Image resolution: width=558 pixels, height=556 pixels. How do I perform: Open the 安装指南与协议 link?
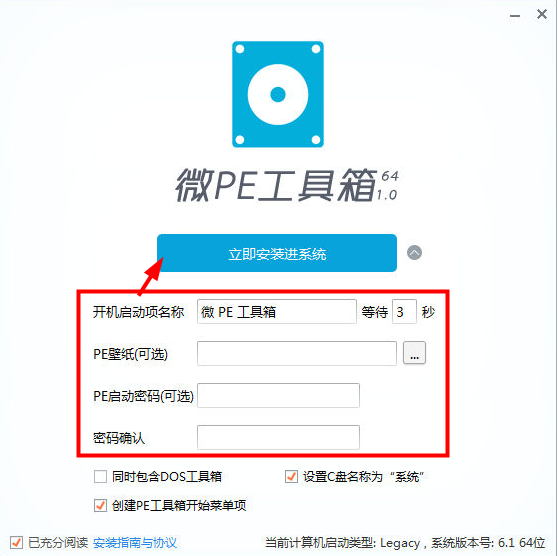coord(135,542)
